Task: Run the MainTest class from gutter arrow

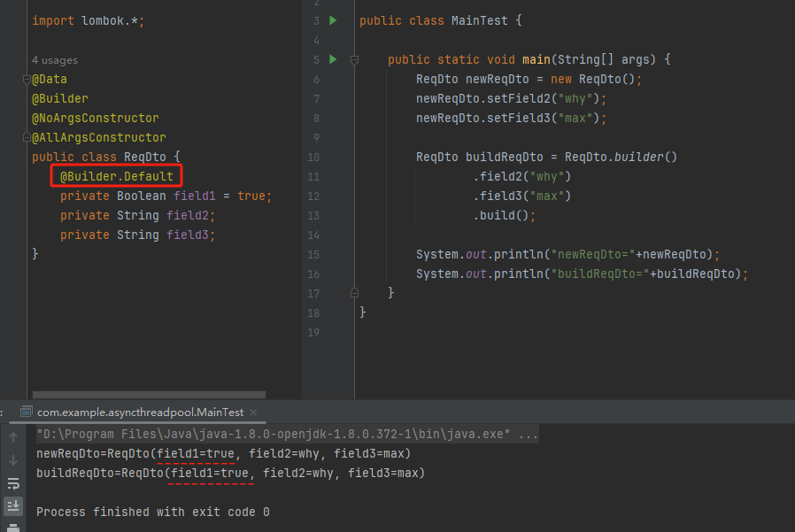Action: [333, 20]
